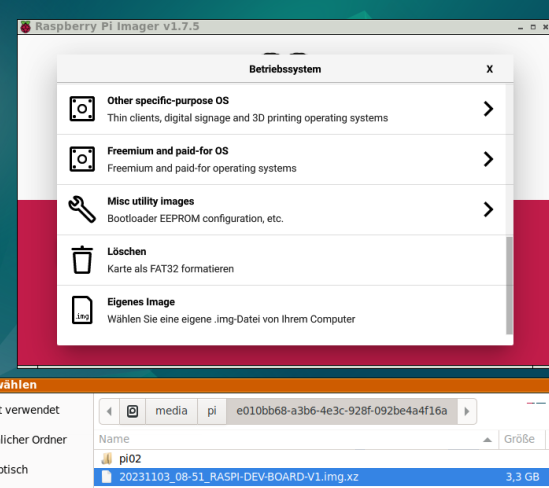Expand Misc utility images with the chevron
The image size is (549, 488).
[x=488, y=209]
